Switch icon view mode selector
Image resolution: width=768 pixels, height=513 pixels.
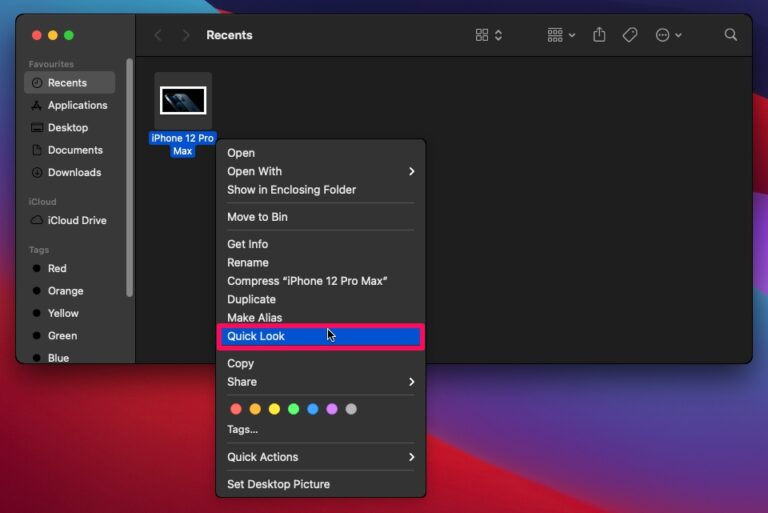pos(489,35)
